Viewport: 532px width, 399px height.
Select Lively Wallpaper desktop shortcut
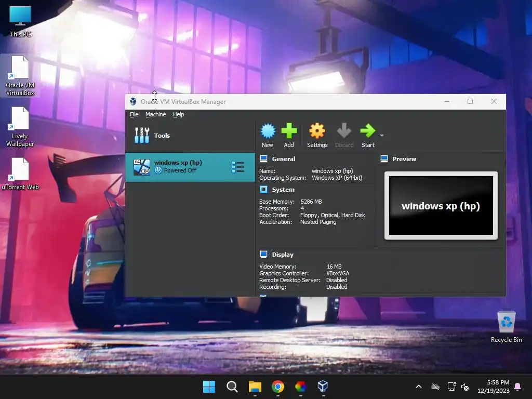click(20, 127)
